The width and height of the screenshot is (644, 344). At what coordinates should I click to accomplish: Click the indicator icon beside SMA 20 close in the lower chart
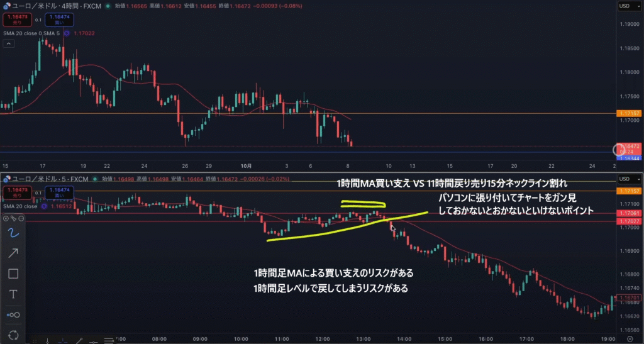pyautogui.click(x=44, y=206)
